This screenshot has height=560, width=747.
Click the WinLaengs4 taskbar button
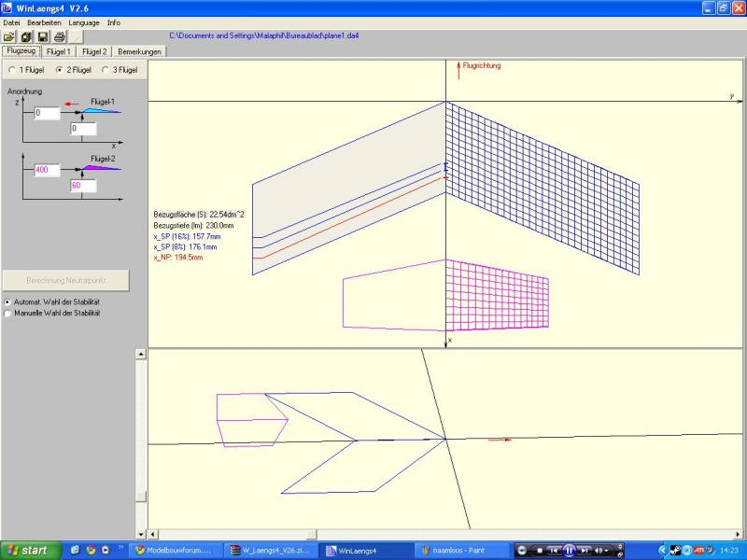click(x=365, y=551)
